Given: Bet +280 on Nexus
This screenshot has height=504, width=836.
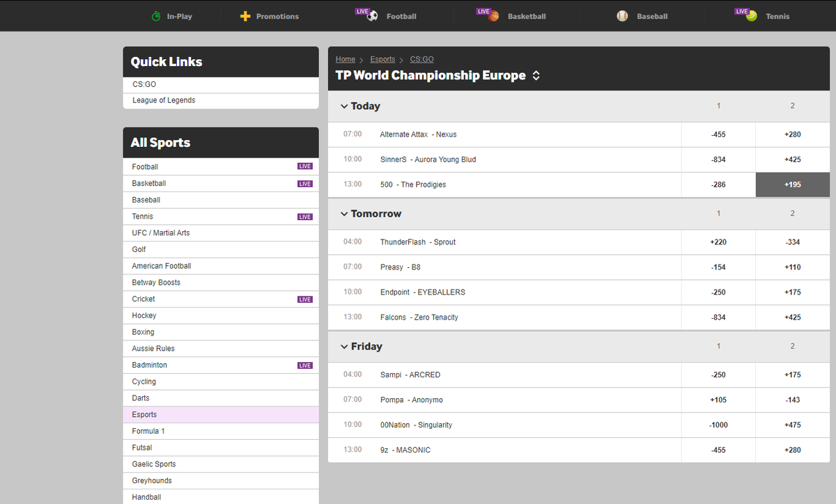Looking at the screenshot, I should [x=792, y=134].
